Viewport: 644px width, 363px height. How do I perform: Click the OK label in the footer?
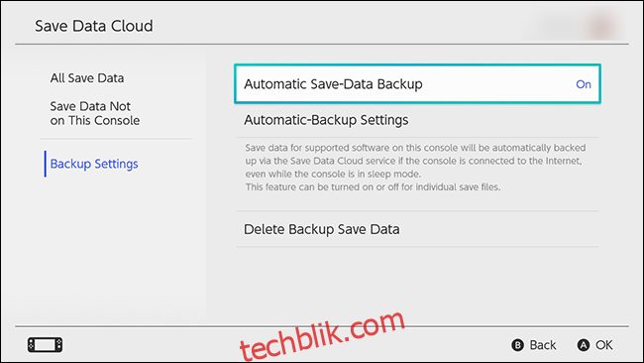604,345
